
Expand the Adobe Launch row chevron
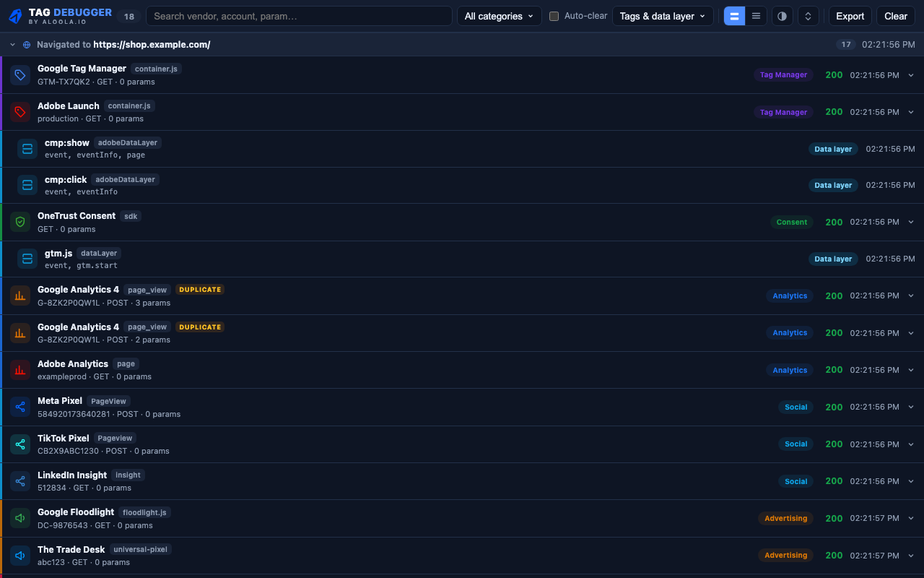click(x=911, y=112)
